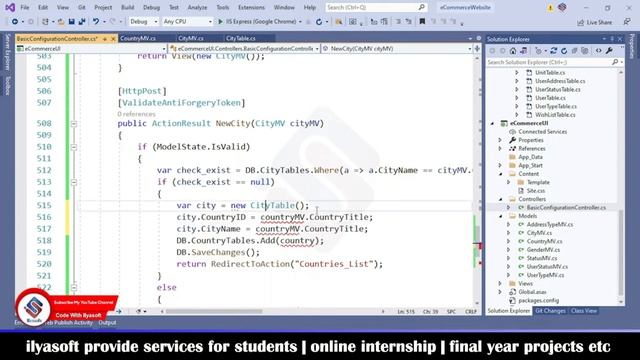This screenshot has width=640, height=360.
Task: Switch to the Class View tab
Action: click(x=584, y=311)
